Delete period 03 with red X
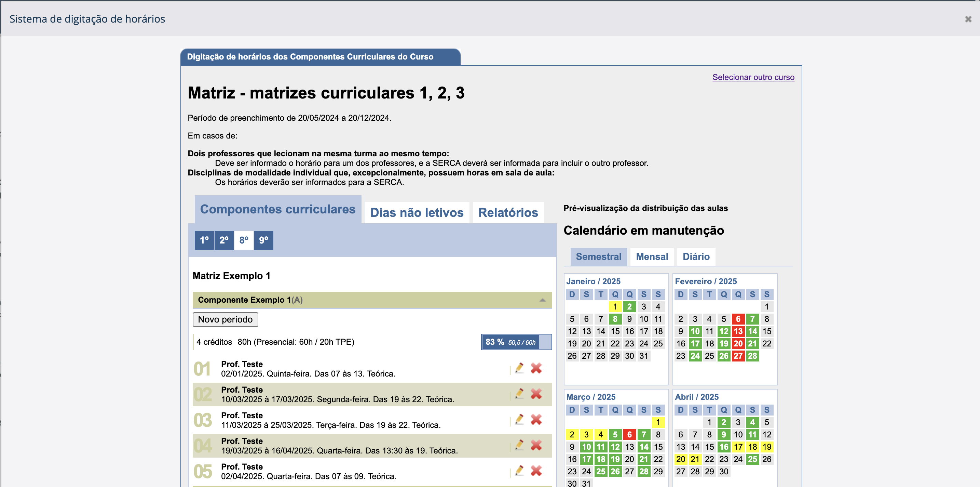The width and height of the screenshot is (980, 487). (x=536, y=419)
